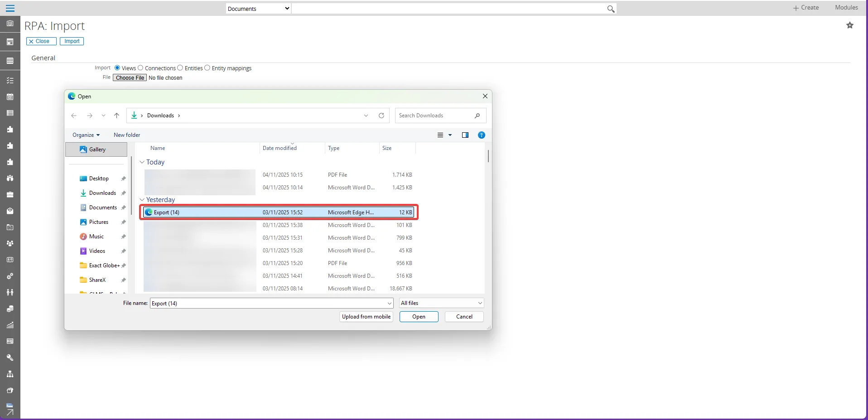
Task: Click the back arrow in file dialog
Action: [74, 116]
